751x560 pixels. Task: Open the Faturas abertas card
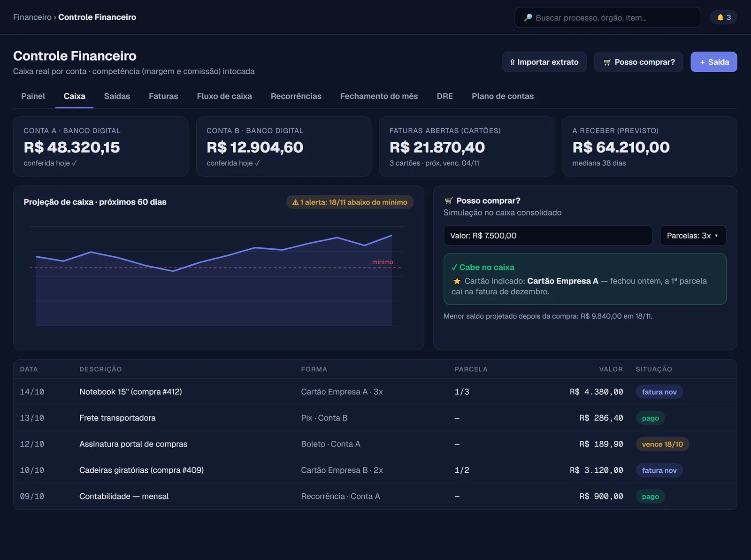click(x=467, y=146)
